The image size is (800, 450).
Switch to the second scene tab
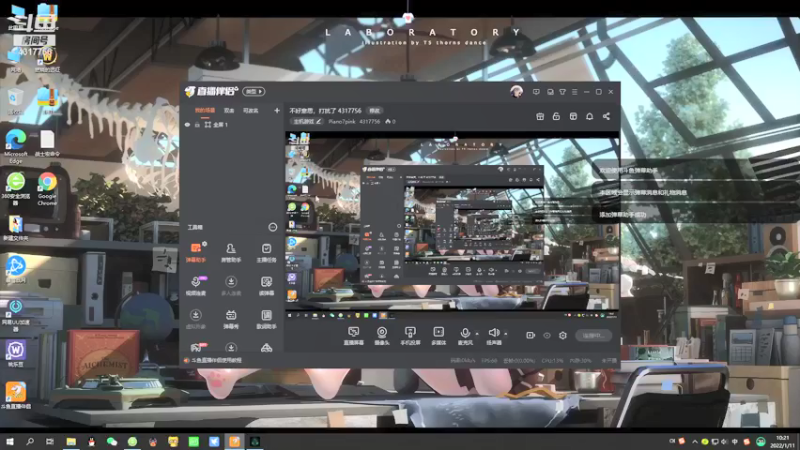coord(229,110)
